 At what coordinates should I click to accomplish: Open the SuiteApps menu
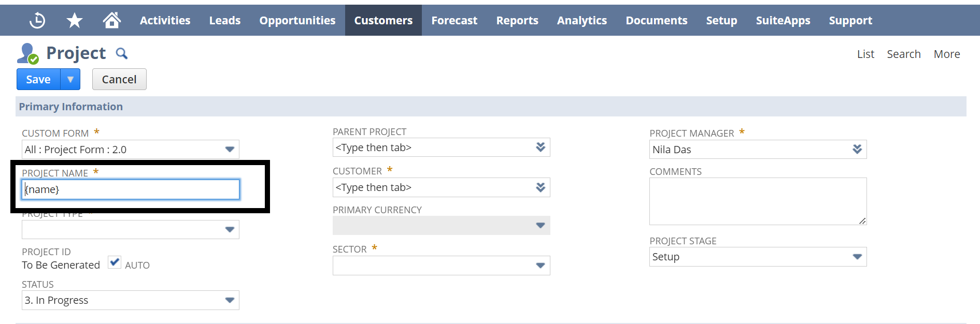pyautogui.click(x=783, y=20)
